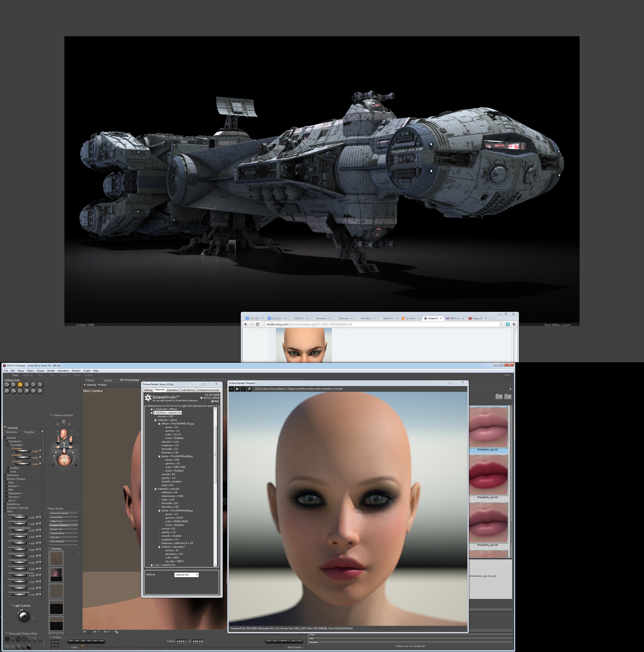Toggle the Skip Frames option
Screen dimensions: 644x652
point(303,647)
